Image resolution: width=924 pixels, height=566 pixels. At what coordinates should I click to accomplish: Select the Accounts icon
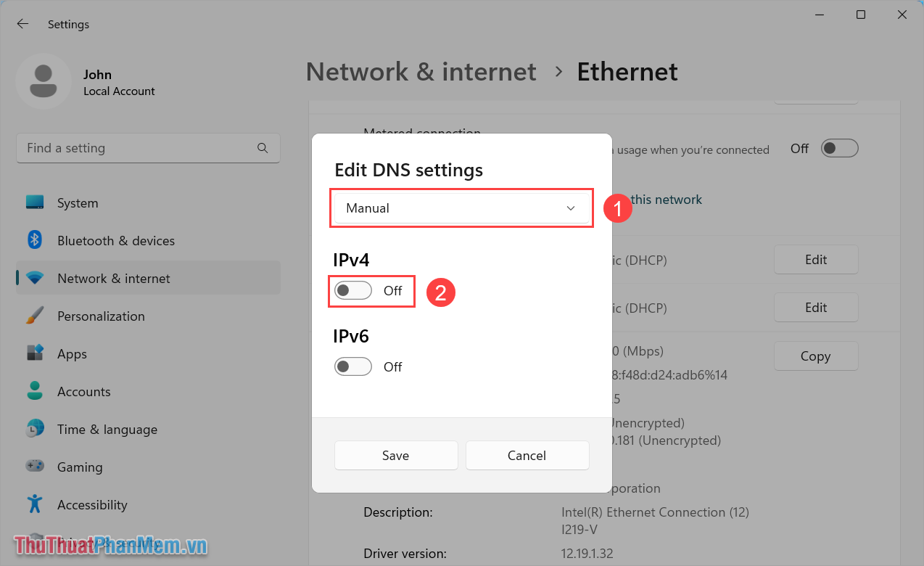point(35,391)
